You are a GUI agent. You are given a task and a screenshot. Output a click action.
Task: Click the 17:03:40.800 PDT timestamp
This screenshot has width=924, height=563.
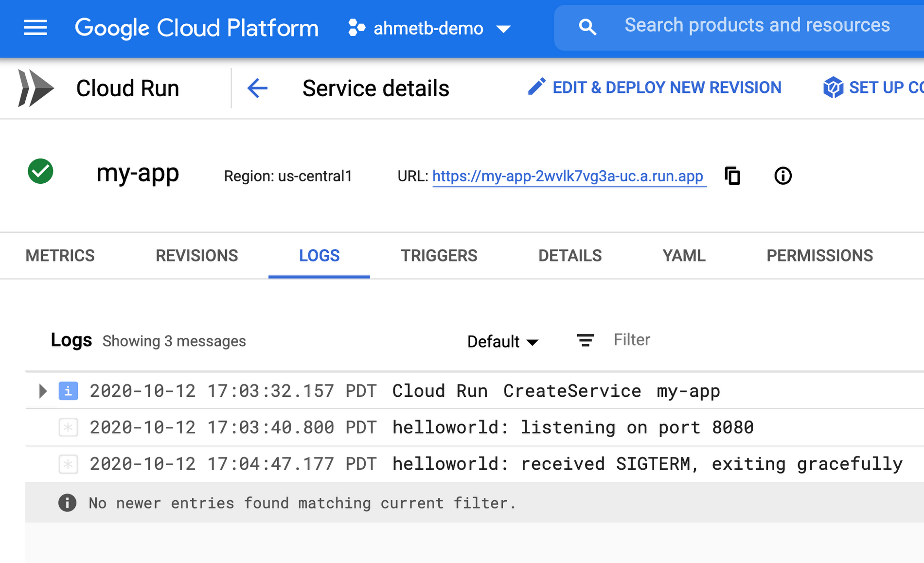[x=233, y=427]
